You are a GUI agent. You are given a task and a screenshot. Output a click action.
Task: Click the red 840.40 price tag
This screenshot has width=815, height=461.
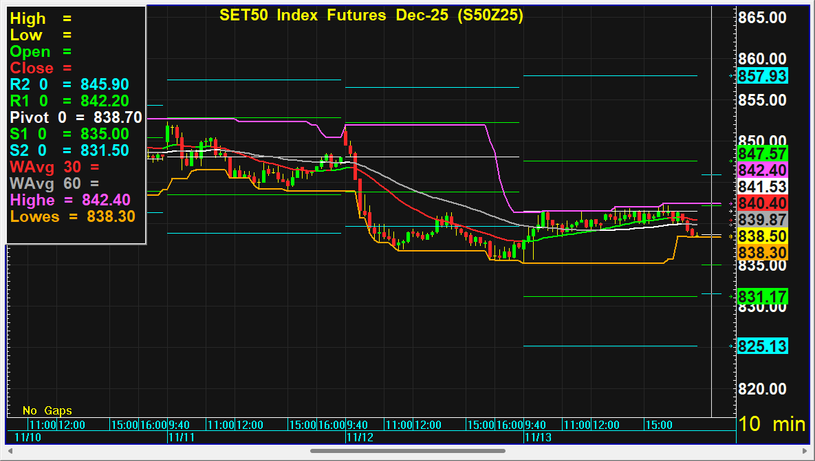pos(762,203)
